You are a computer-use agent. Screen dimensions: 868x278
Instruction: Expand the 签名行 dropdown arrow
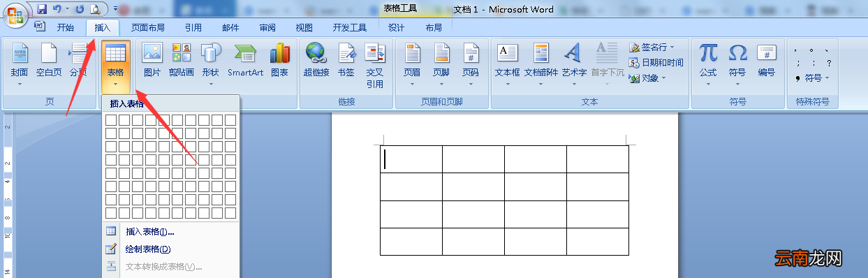click(672, 47)
